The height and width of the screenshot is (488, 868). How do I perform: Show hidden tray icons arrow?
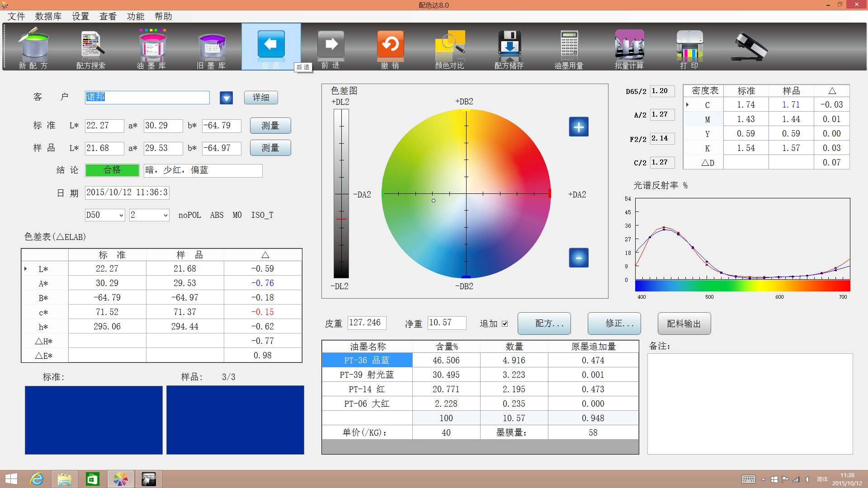click(763, 479)
